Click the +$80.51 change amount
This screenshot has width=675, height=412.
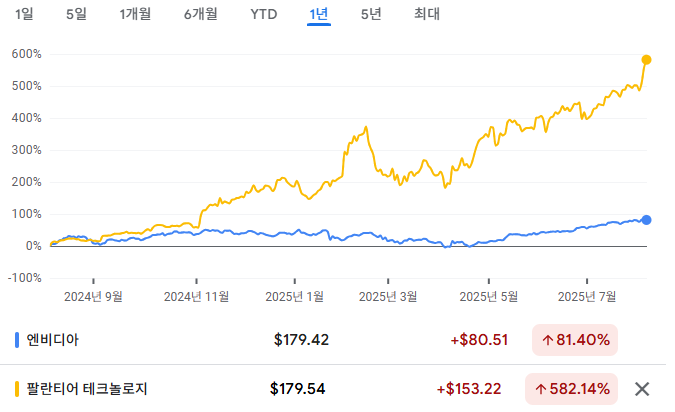tap(479, 340)
